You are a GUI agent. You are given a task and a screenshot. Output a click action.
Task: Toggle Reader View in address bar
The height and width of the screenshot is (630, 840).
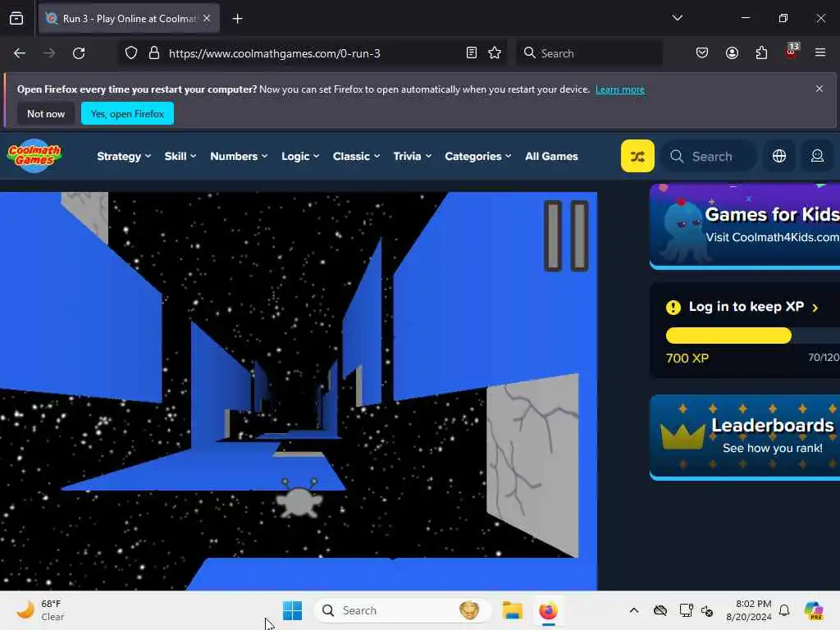(472, 53)
